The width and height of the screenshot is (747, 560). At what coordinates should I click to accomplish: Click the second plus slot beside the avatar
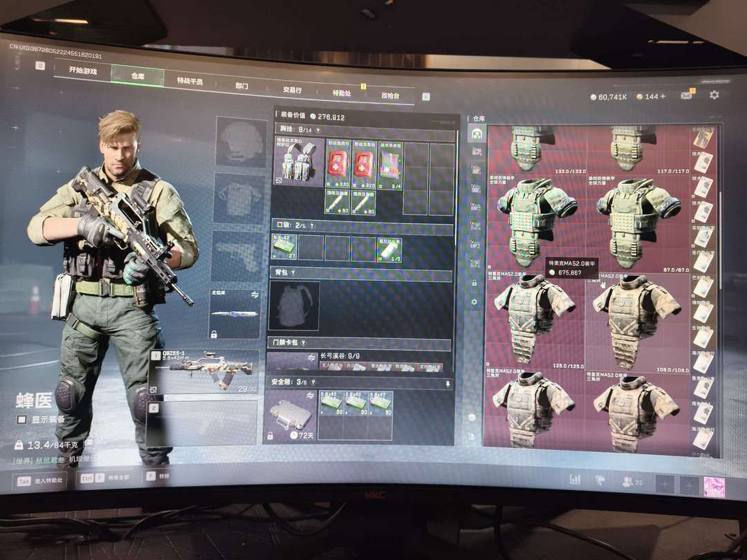pyautogui.click(x=688, y=486)
